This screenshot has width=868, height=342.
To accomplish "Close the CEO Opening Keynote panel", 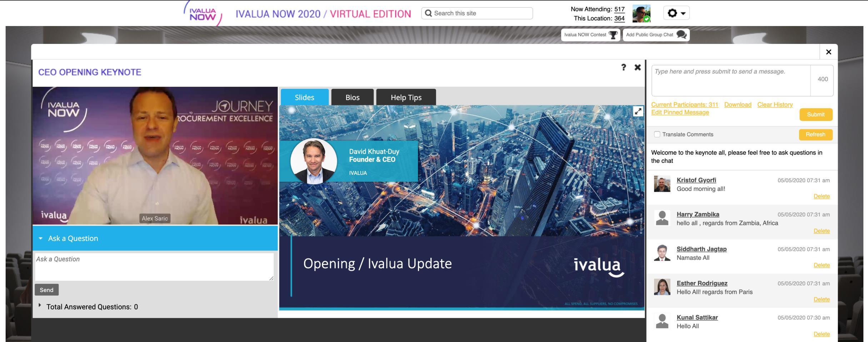I will coord(638,67).
